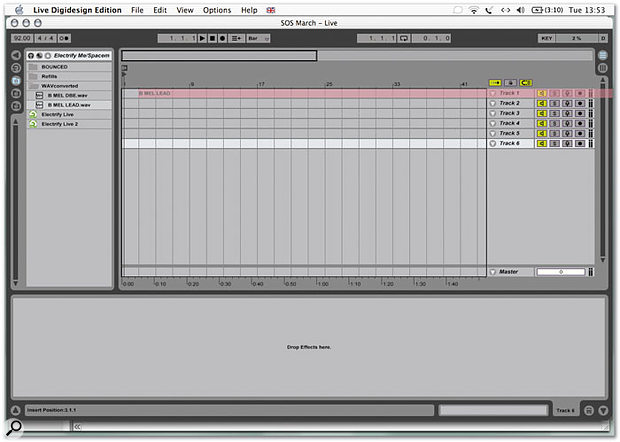Open the Help menu

249,10
